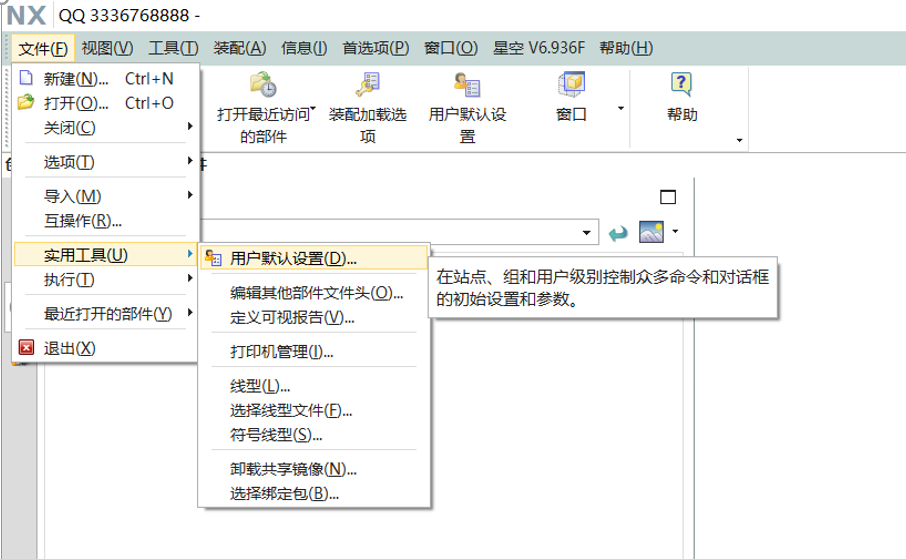906x559 pixels.
Task: Click the NX application logo
Action: [25, 15]
